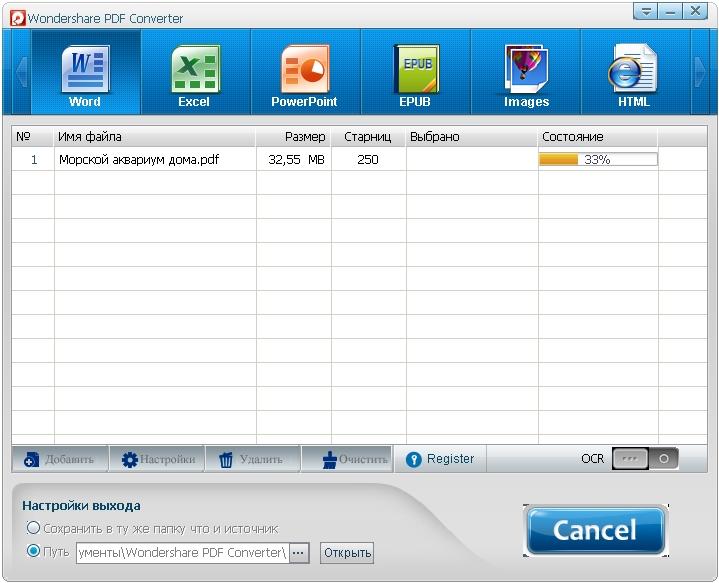719x583 pixels.
Task: Click the 'Выбрано' column header
Action: coord(471,137)
